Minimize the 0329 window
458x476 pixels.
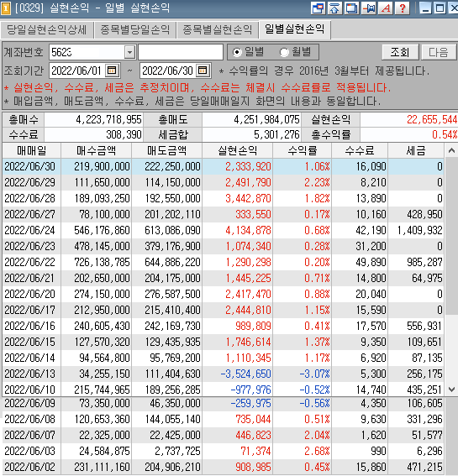coord(426,8)
